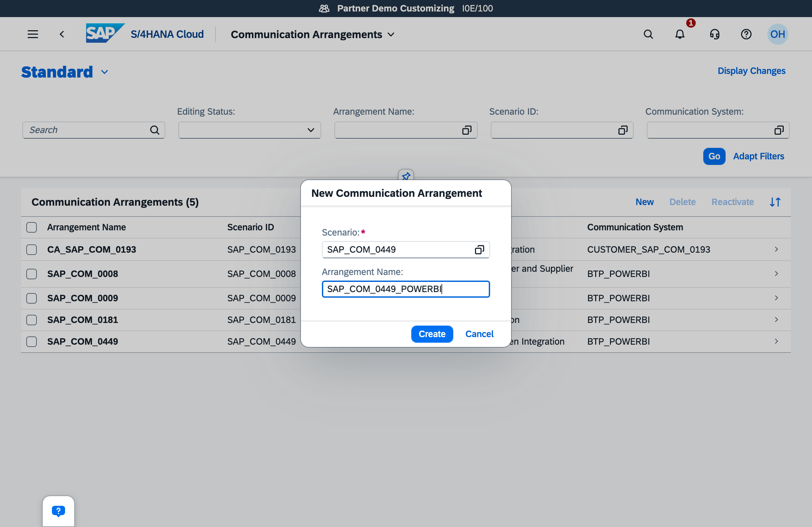Click Delete in the table toolbar
812x527 pixels.
tap(682, 202)
